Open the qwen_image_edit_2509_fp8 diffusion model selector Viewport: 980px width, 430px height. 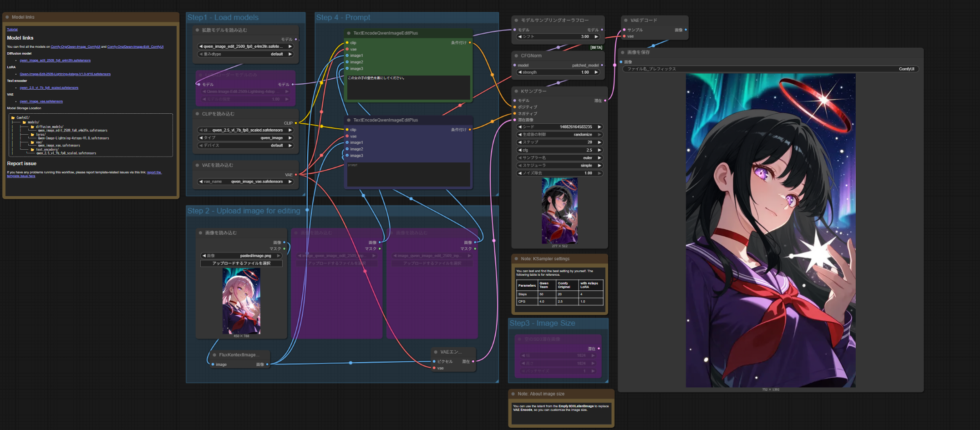(246, 46)
